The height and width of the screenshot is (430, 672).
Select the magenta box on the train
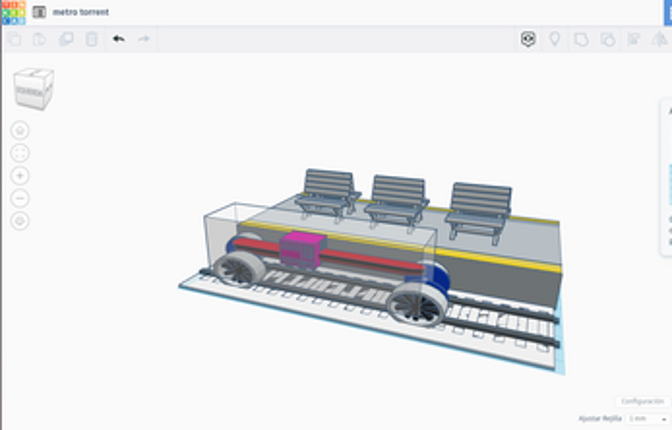pyautogui.click(x=303, y=250)
